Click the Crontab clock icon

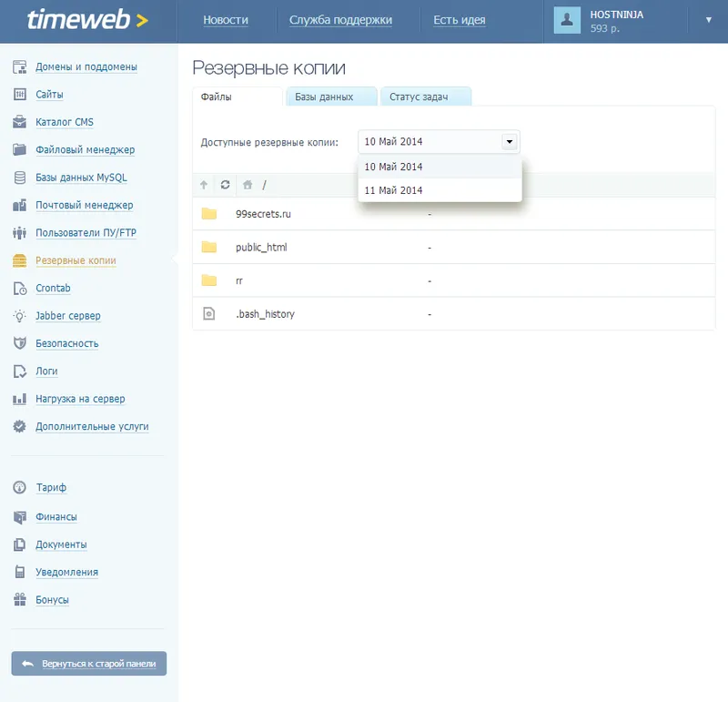(x=19, y=288)
